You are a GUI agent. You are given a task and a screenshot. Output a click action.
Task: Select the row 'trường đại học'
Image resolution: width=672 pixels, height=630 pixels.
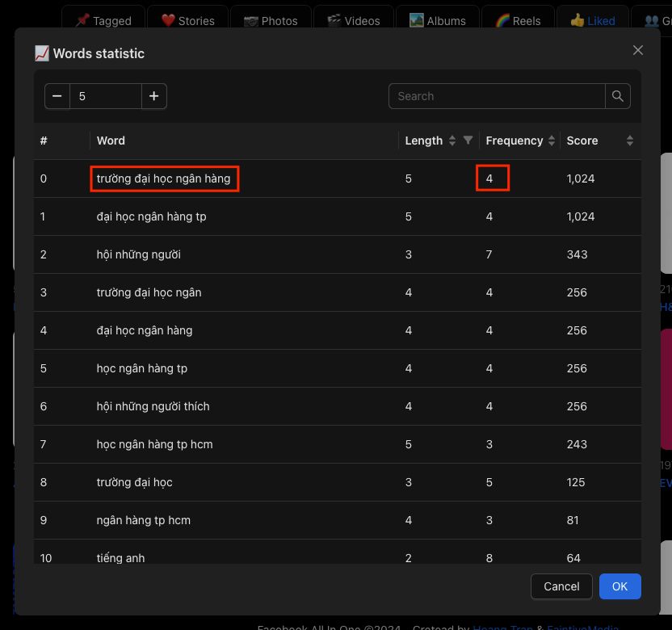pyautogui.click(x=338, y=482)
